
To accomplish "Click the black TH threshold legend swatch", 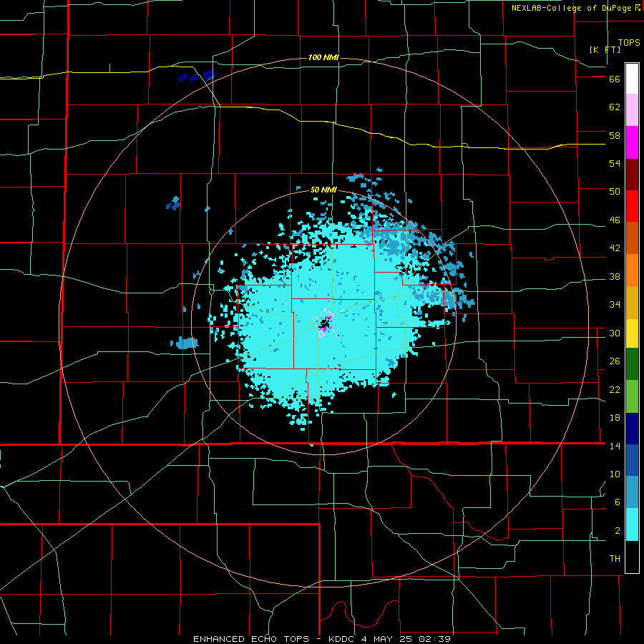I will pos(632,557).
